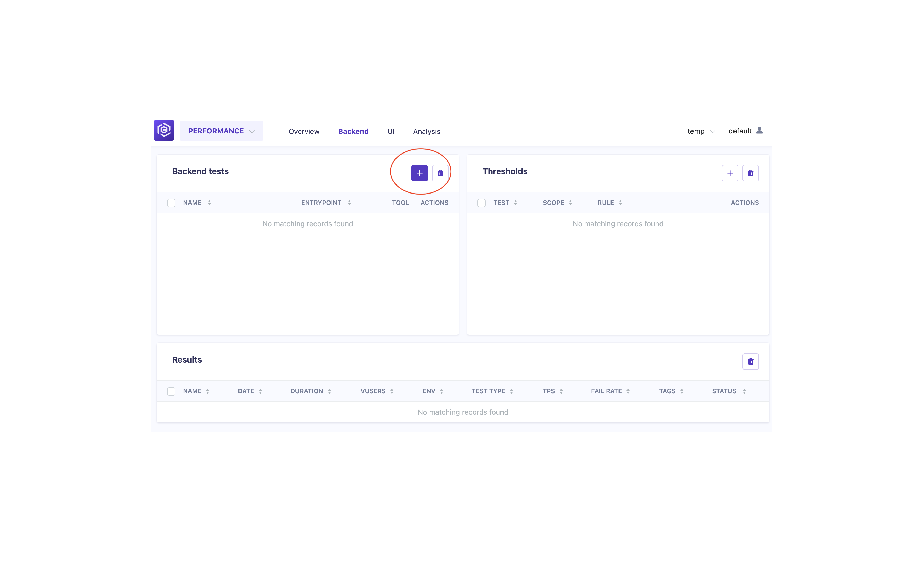
Task: Open the PERFORMANCE section dropdown
Action: [221, 131]
